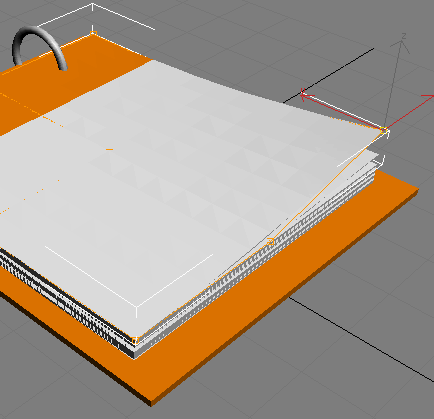Select the orange vertex at page stack's bottom corner

click(x=135, y=341)
